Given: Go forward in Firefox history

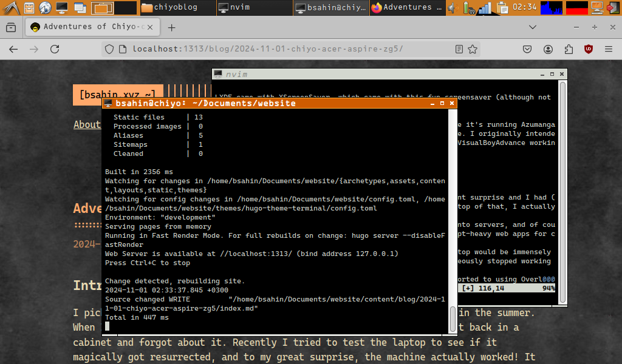Looking at the screenshot, I should [34, 49].
